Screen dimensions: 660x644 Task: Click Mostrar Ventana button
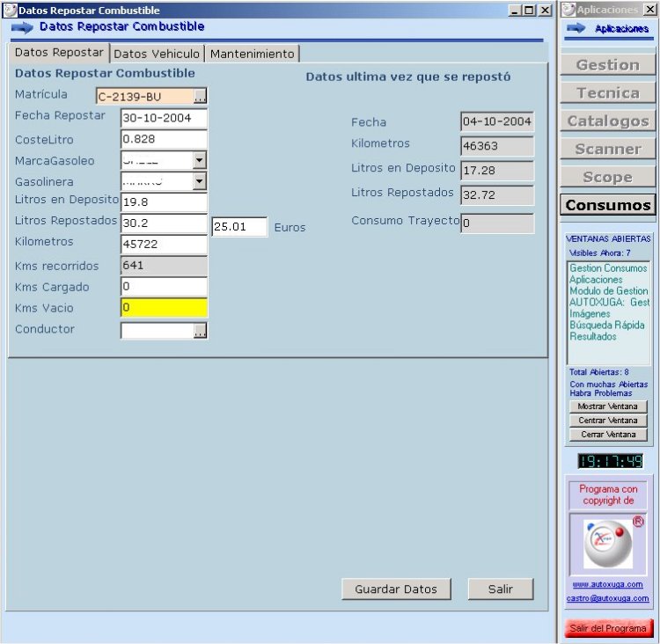(608, 406)
